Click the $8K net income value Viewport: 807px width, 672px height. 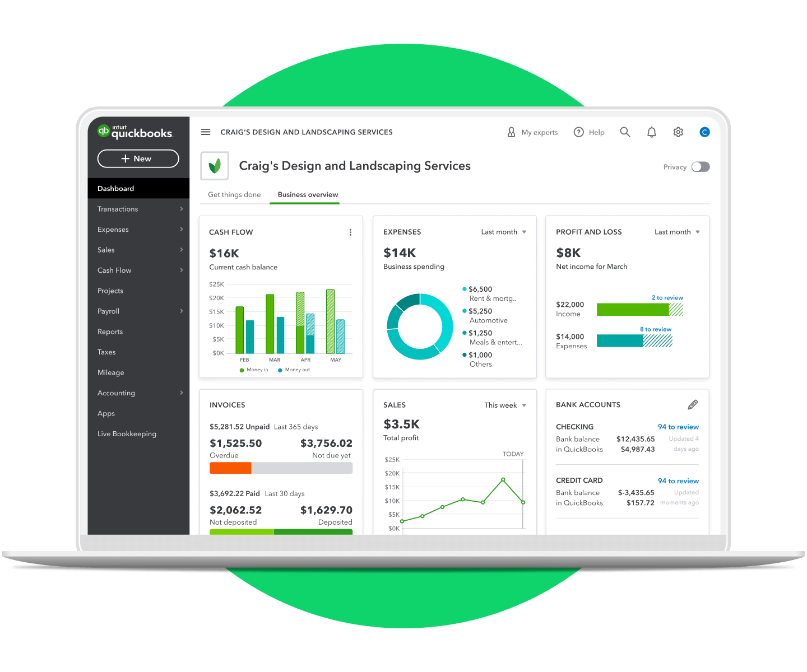pyautogui.click(x=568, y=253)
